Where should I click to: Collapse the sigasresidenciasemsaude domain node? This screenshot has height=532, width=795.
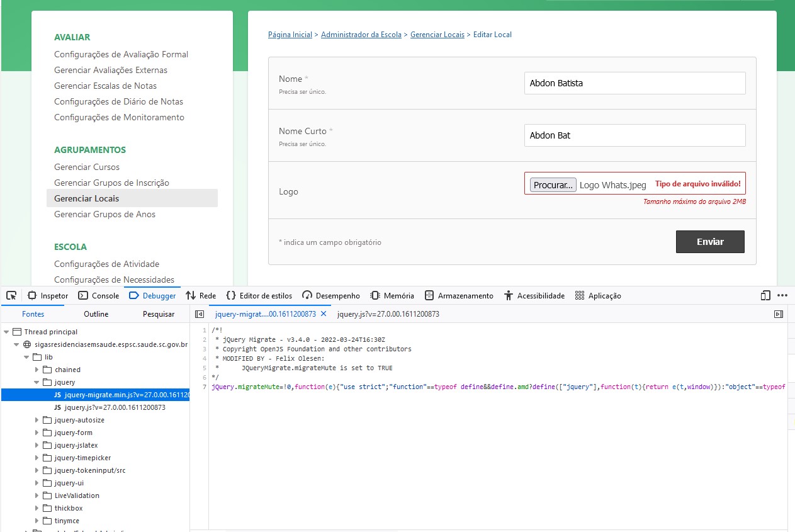click(x=16, y=344)
